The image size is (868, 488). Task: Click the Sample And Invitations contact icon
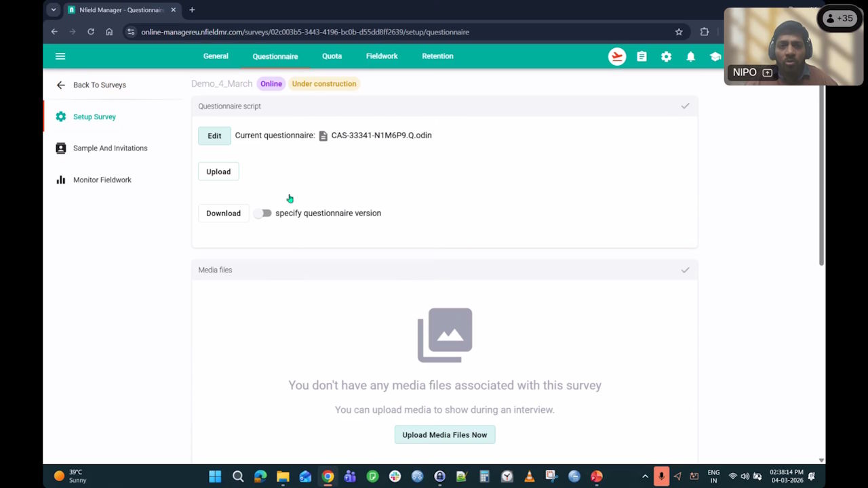tap(60, 148)
